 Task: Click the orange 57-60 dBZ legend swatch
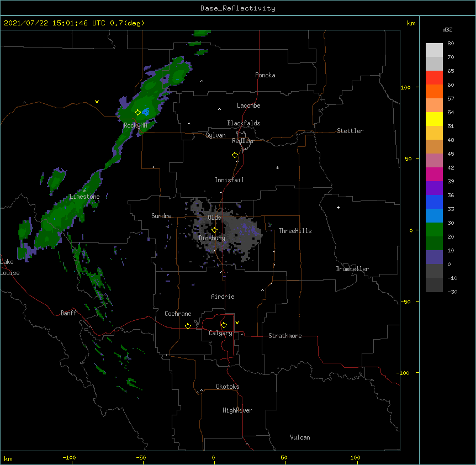coord(434,91)
